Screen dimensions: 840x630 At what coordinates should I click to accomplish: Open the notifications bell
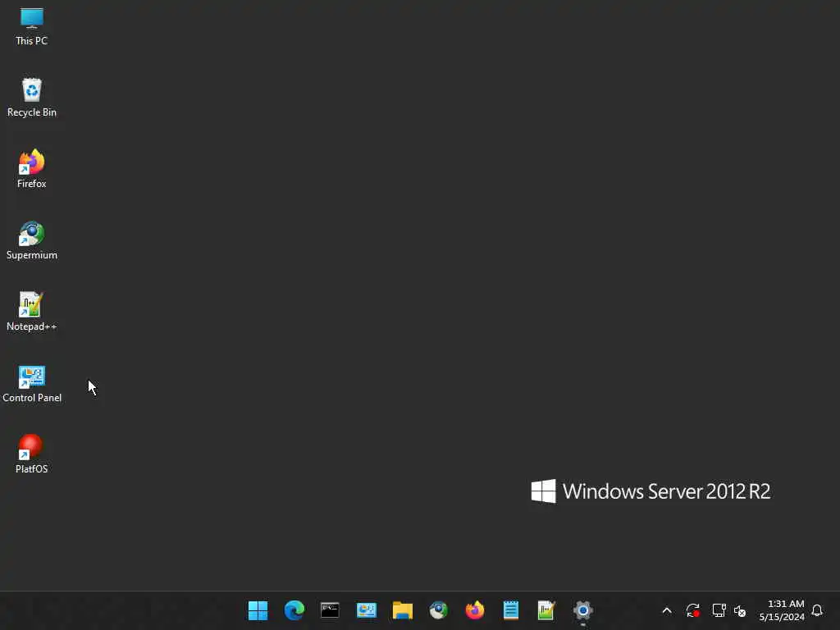817,610
